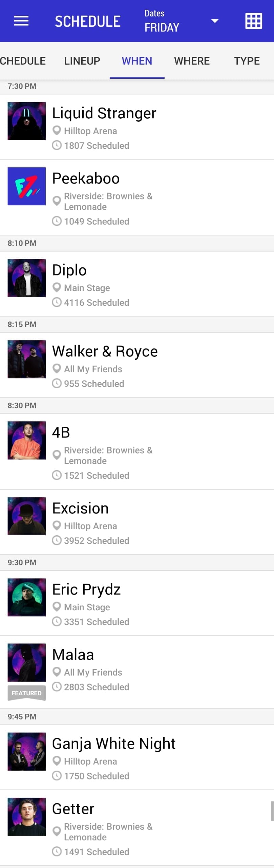Tap location pin icon for Diplo
The height and width of the screenshot is (868, 274).
[x=57, y=287]
